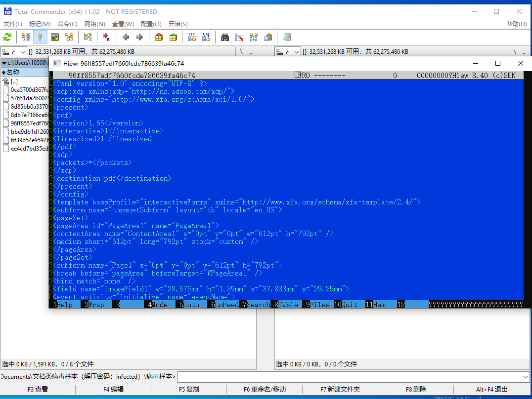Click the right panel root \ button
The height and width of the screenshot is (399, 532).
pos(515,52)
